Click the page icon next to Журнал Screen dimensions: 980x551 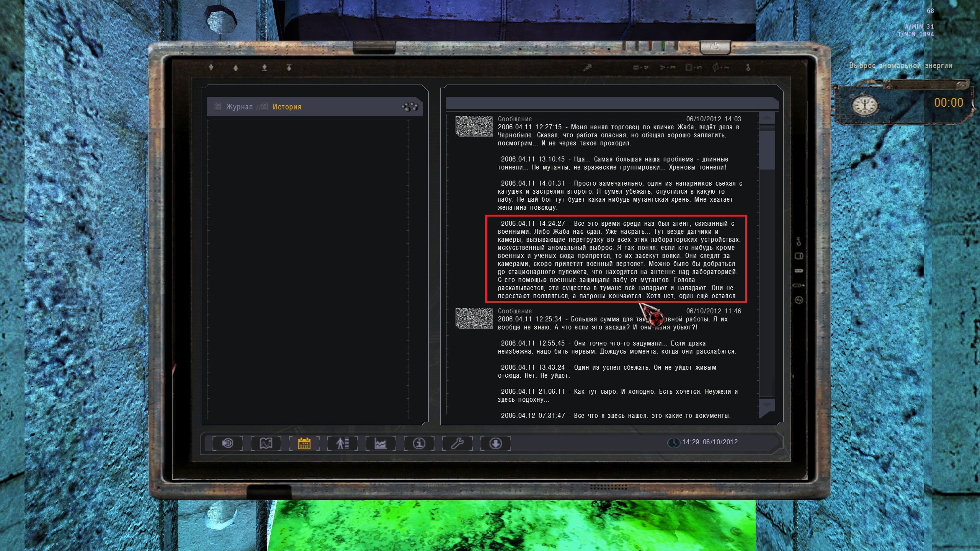(218, 106)
